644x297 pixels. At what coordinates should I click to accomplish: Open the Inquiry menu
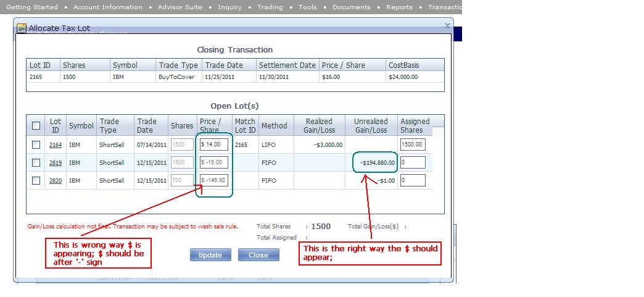(x=229, y=7)
